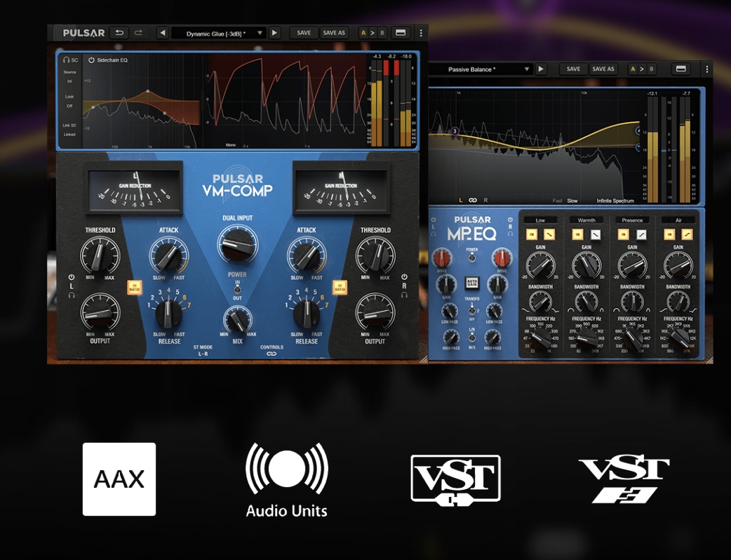Click SAVE in the MP-EQ toolbar

573,69
